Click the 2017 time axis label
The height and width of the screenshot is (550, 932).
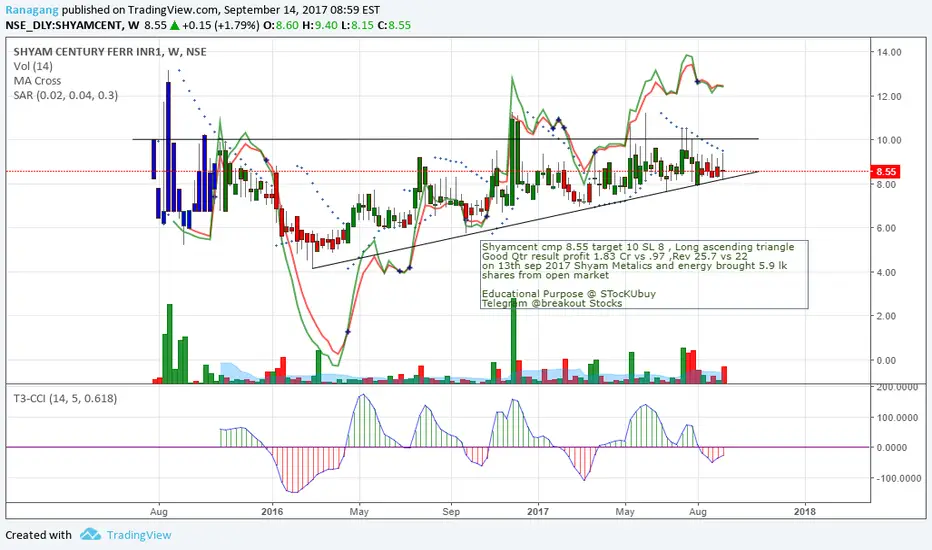(x=538, y=511)
